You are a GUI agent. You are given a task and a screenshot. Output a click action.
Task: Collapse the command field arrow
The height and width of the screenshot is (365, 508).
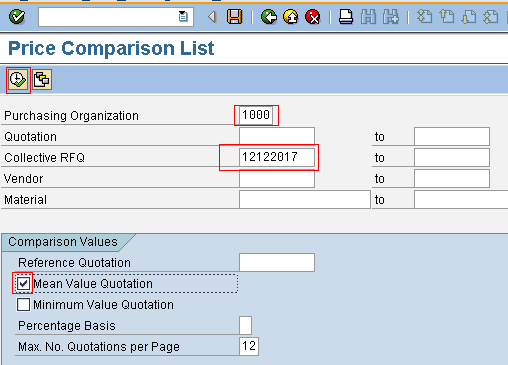[212, 17]
